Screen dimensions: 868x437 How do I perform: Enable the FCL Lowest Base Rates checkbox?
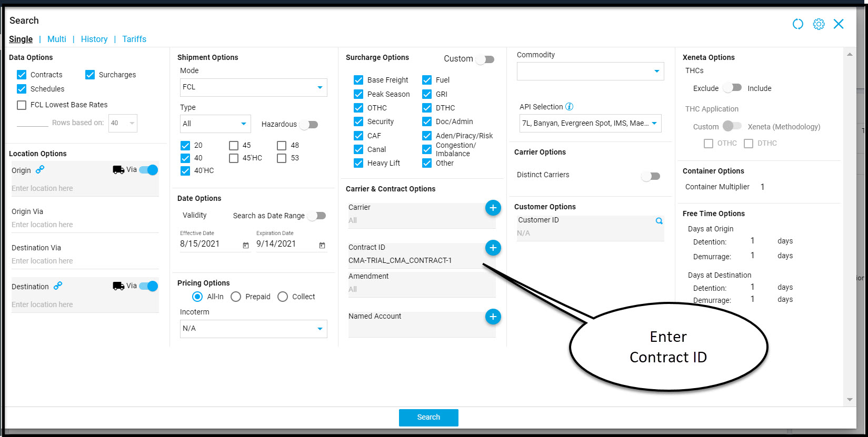coord(22,105)
